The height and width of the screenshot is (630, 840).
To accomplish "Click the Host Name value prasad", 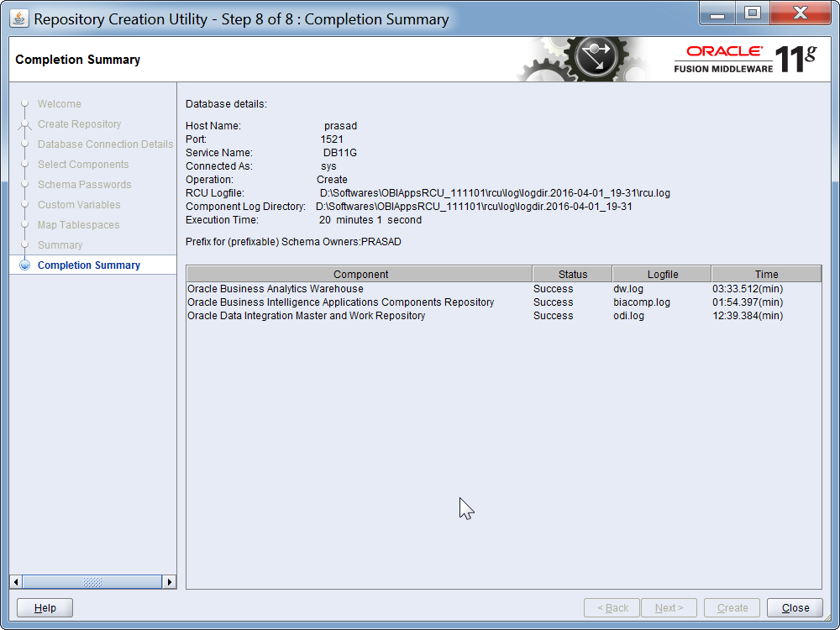I will [x=340, y=126].
